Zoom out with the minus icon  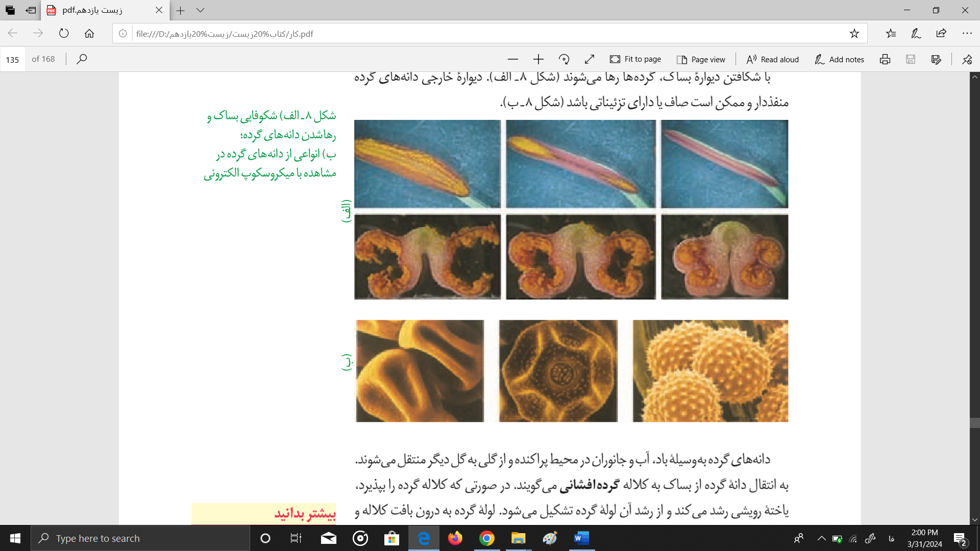[513, 59]
